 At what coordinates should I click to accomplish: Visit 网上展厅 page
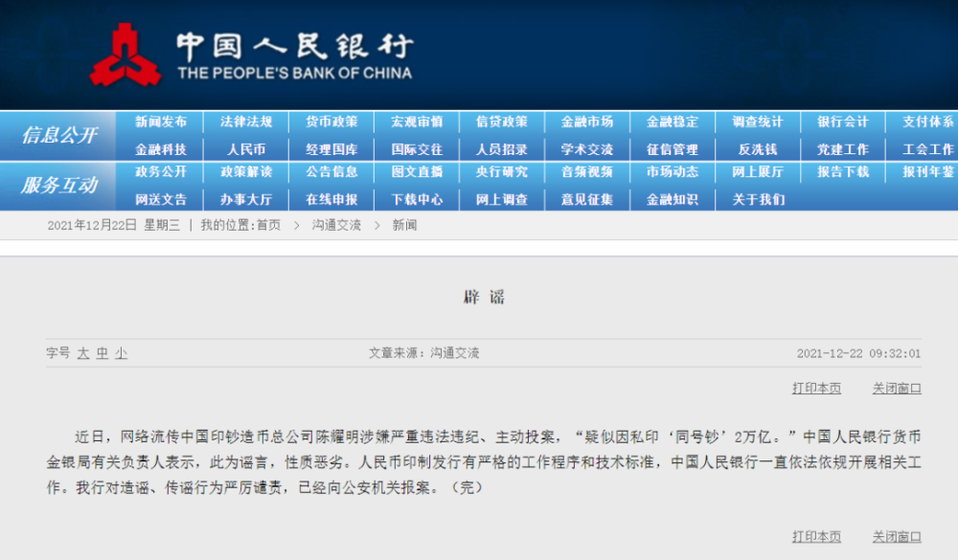(x=758, y=171)
